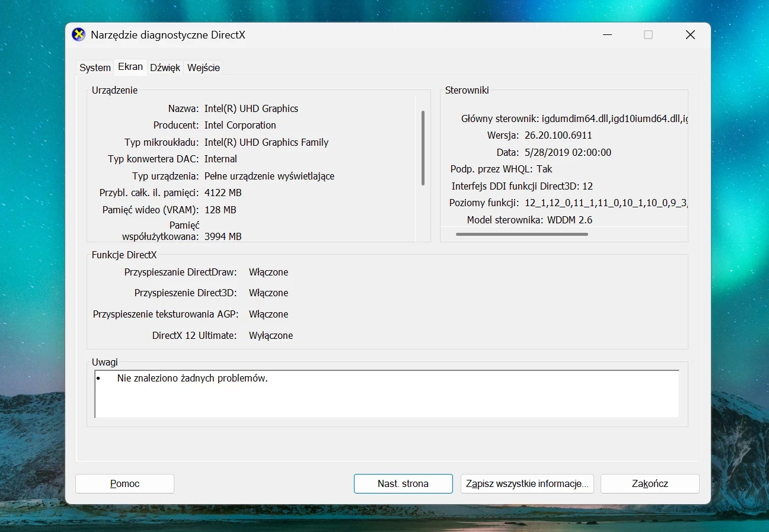Image resolution: width=769 pixels, height=532 pixels.
Task: Click the total memory value 4122 MB
Action: click(x=223, y=193)
